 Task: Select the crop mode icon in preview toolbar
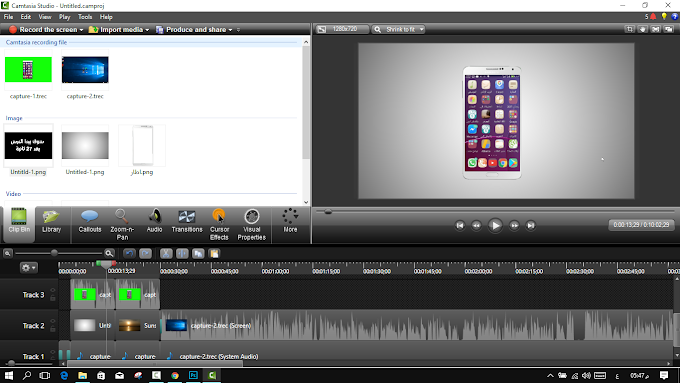(x=630, y=29)
